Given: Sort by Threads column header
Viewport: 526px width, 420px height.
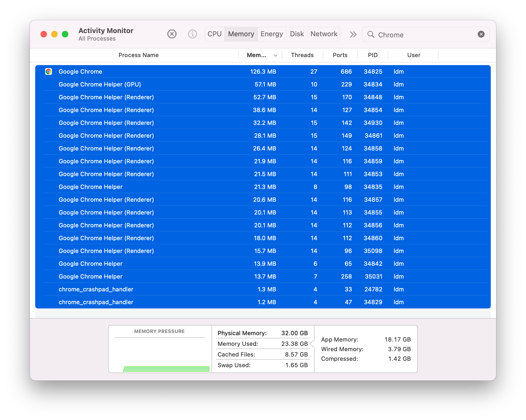Looking at the screenshot, I should click(302, 55).
